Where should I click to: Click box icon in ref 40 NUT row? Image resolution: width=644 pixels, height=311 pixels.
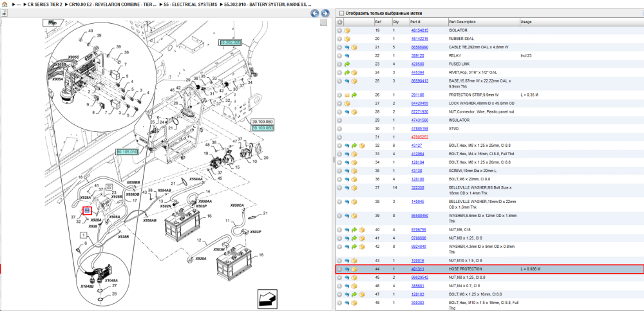click(x=361, y=230)
